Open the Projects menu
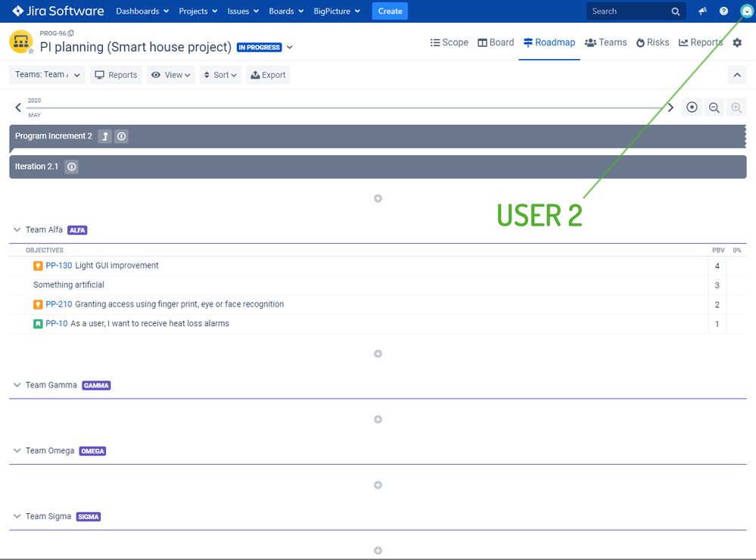756x560 pixels. coord(198,11)
